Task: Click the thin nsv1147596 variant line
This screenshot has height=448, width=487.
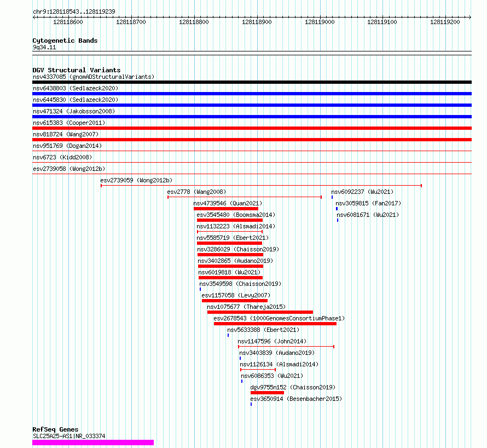Action: 286,347
